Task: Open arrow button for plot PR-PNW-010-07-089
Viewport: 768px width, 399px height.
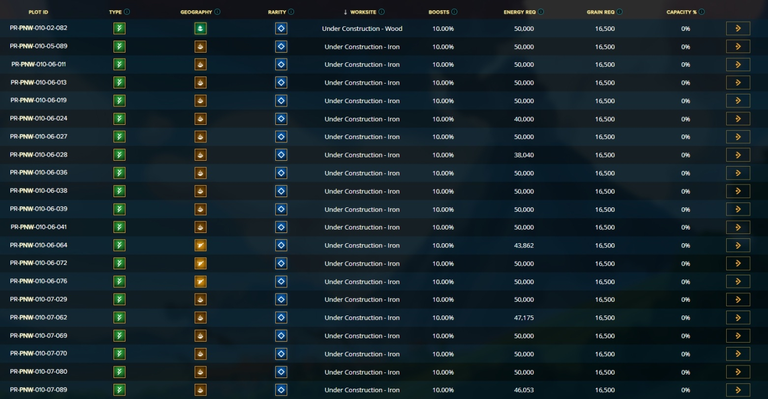Action: 738,390
